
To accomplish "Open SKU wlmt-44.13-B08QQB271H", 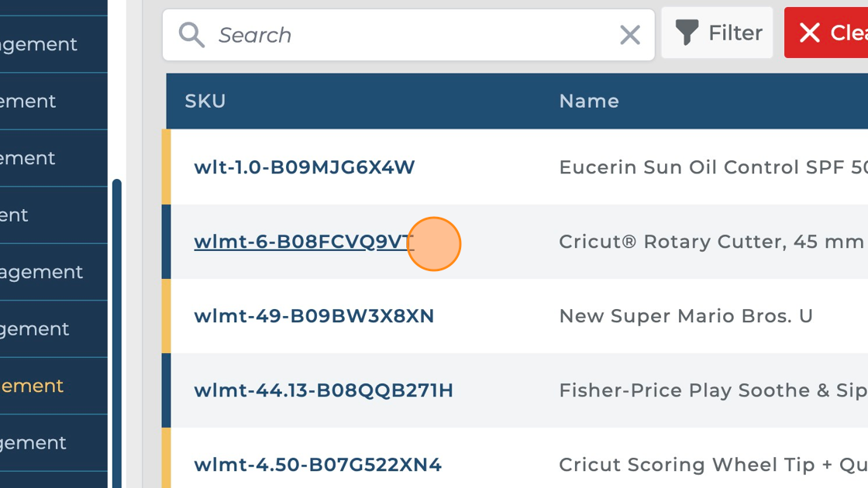I will 323,390.
